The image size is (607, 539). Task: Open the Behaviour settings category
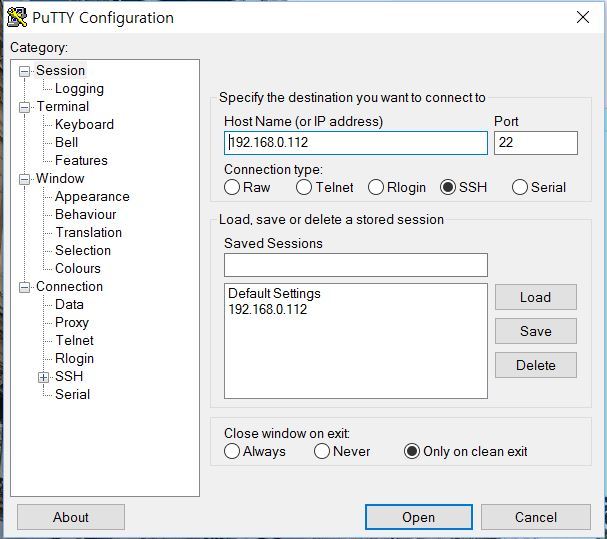pos(86,215)
